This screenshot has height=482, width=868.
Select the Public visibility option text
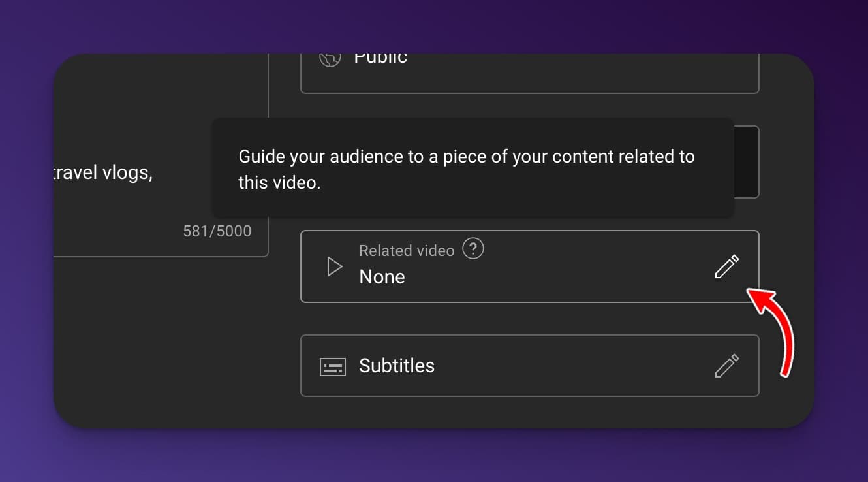[x=380, y=58]
